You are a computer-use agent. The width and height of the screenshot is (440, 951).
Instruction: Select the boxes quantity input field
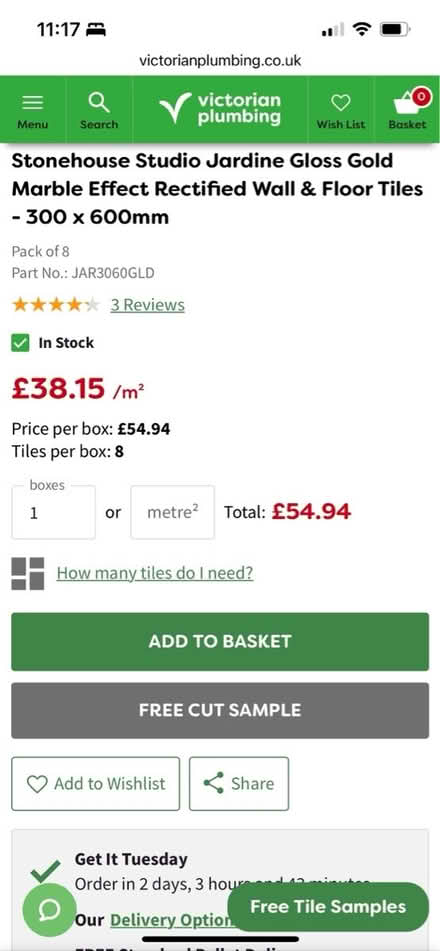point(53,512)
